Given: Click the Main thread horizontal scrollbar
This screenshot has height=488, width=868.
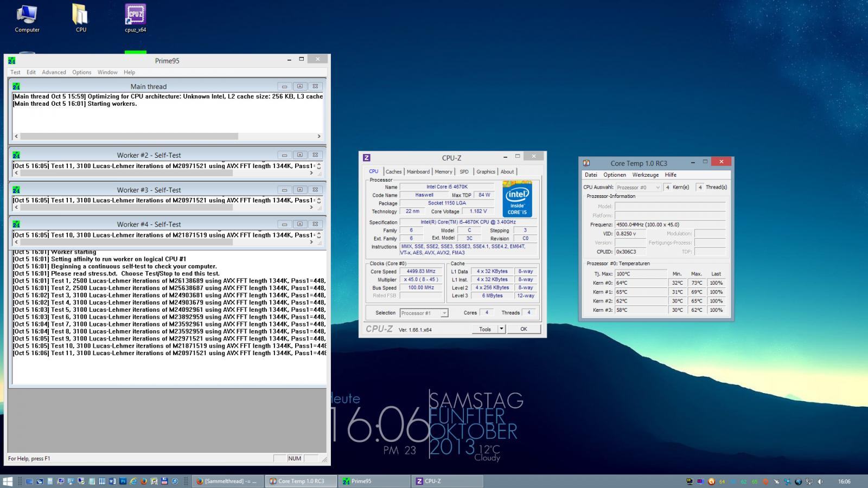Looking at the screenshot, I should (168, 136).
